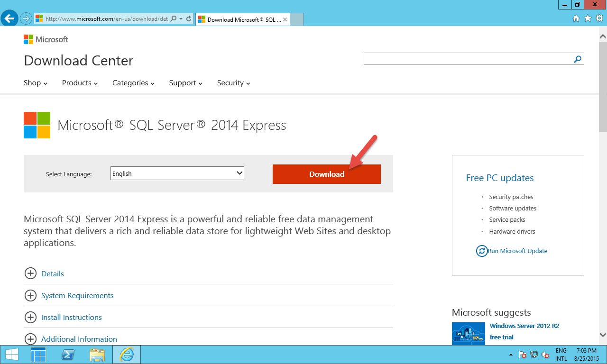The width and height of the screenshot is (607, 364).
Task: Click the Run Microsoft Update link
Action: click(517, 251)
